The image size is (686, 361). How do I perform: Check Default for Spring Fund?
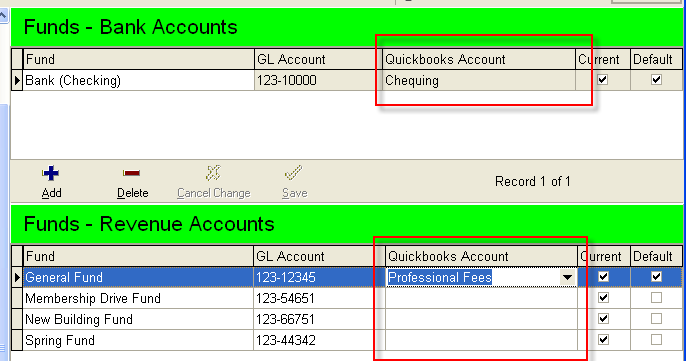click(656, 340)
